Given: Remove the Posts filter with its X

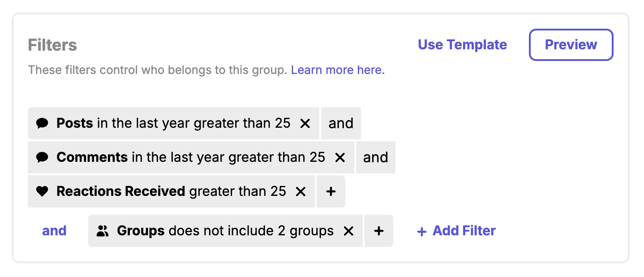Looking at the screenshot, I should click(x=305, y=123).
